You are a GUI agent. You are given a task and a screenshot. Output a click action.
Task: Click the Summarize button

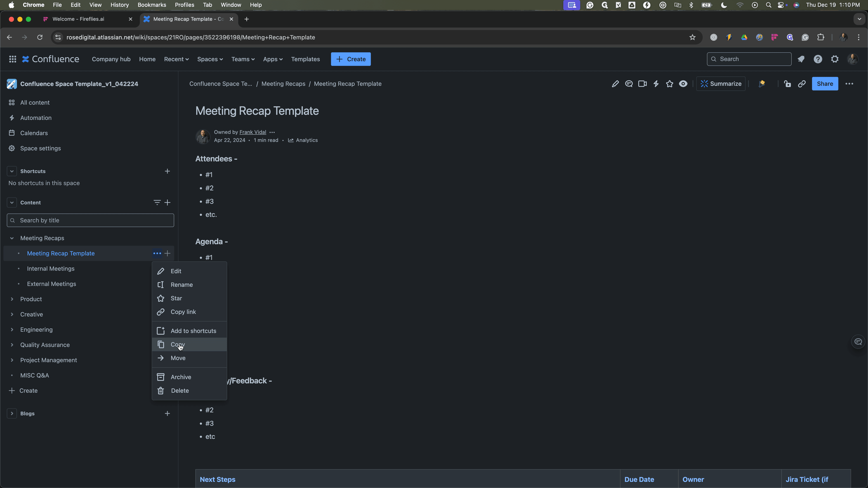click(721, 84)
